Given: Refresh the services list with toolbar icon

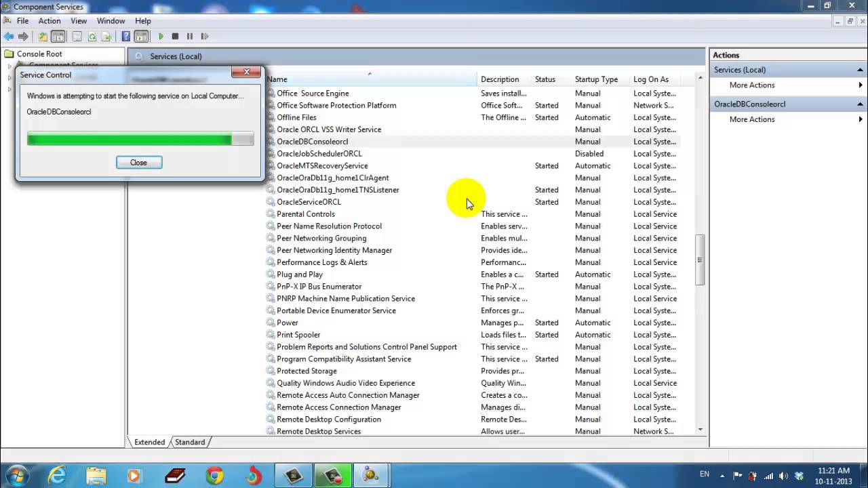Looking at the screenshot, I should pyautogui.click(x=92, y=37).
